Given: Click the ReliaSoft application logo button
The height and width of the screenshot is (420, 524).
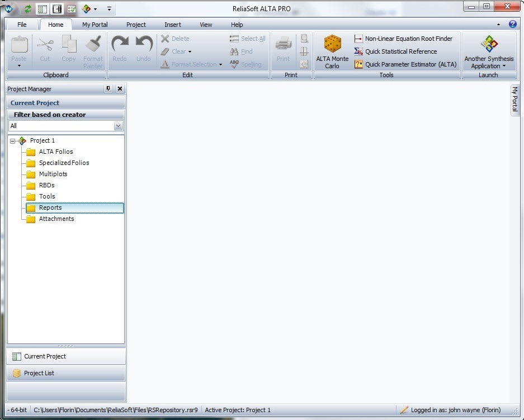Looking at the screenshot, I should 8,9.
